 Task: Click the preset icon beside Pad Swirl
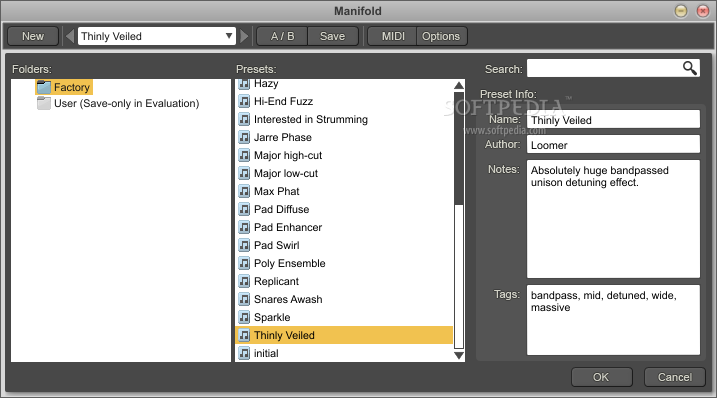(245, 245)
